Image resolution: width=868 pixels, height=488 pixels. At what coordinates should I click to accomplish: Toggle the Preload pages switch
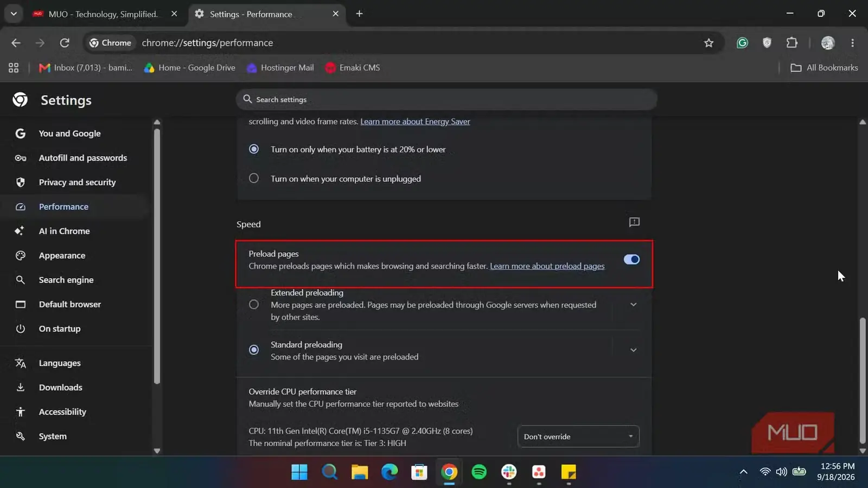tap(631, 260)
